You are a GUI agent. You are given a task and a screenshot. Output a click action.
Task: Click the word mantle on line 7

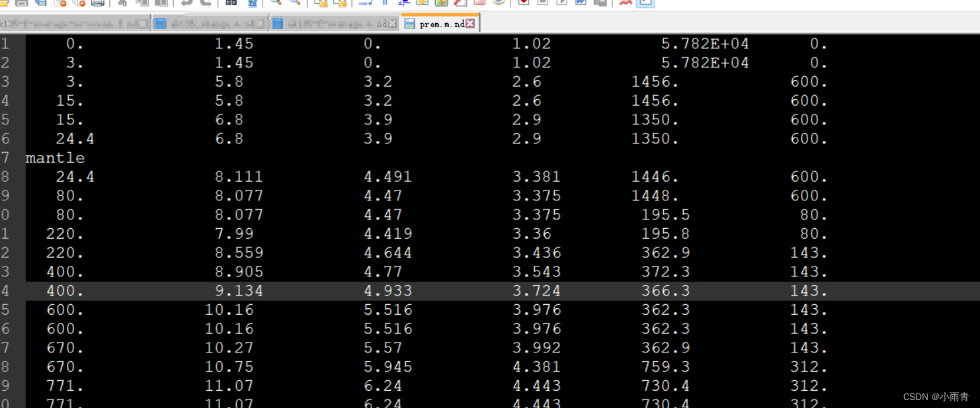point(56,158)
